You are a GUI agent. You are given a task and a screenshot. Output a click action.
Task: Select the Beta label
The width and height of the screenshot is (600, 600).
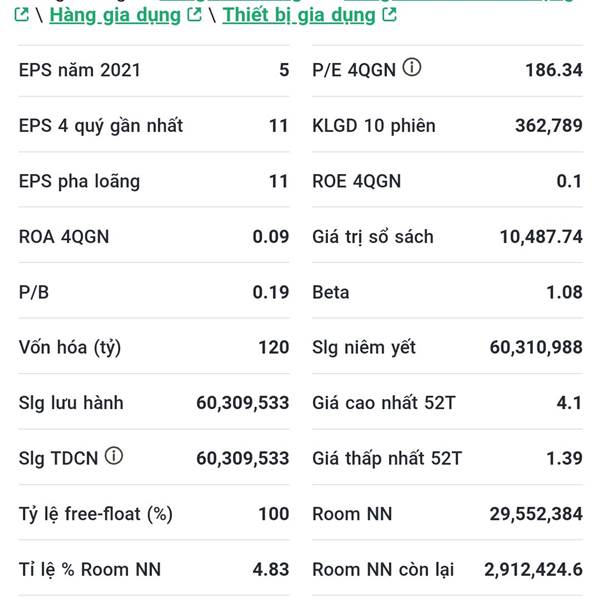click(x=331, y=292)
